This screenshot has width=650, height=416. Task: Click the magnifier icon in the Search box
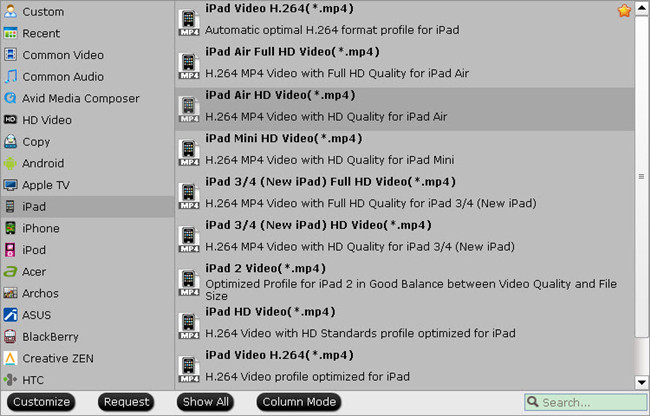(x=533, y=401)
